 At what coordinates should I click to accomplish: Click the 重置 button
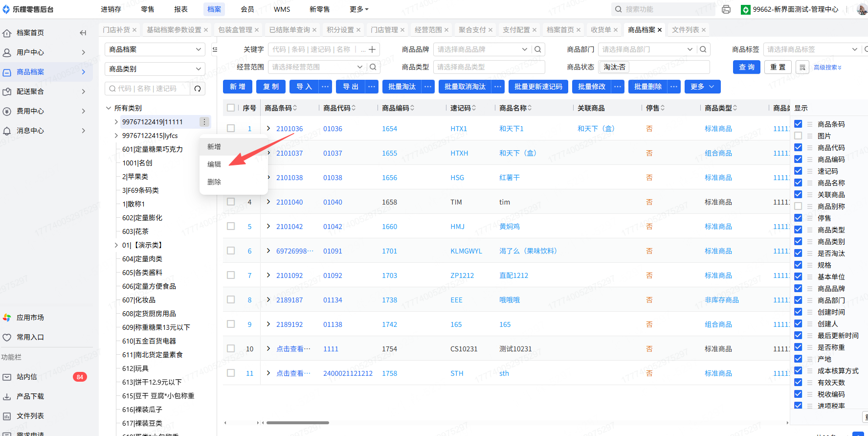[x=778, y=67]
